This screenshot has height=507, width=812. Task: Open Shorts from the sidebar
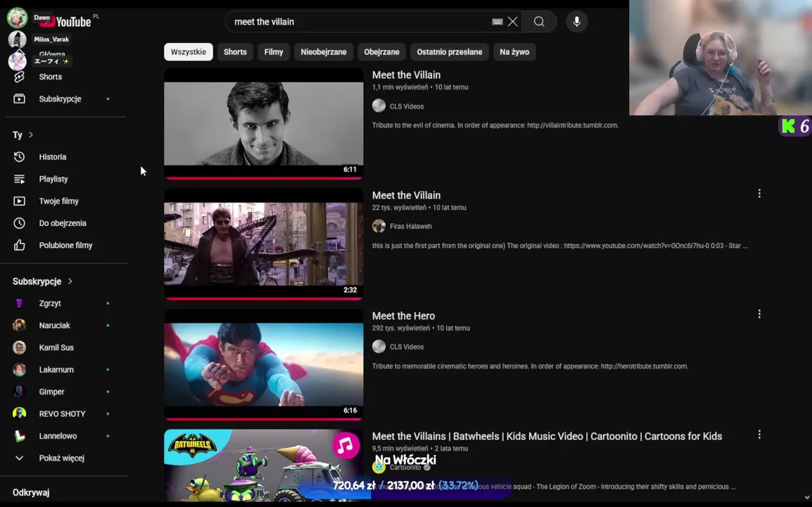pos(50,77)
